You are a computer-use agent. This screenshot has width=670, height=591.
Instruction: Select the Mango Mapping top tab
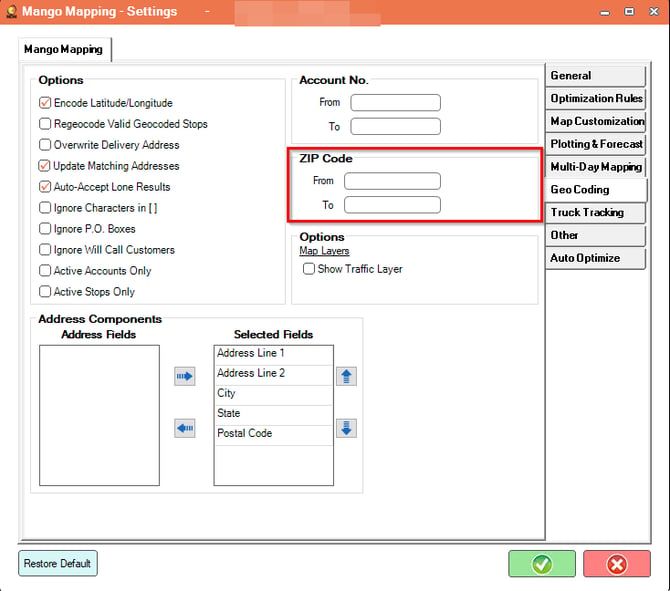(64, 50)
